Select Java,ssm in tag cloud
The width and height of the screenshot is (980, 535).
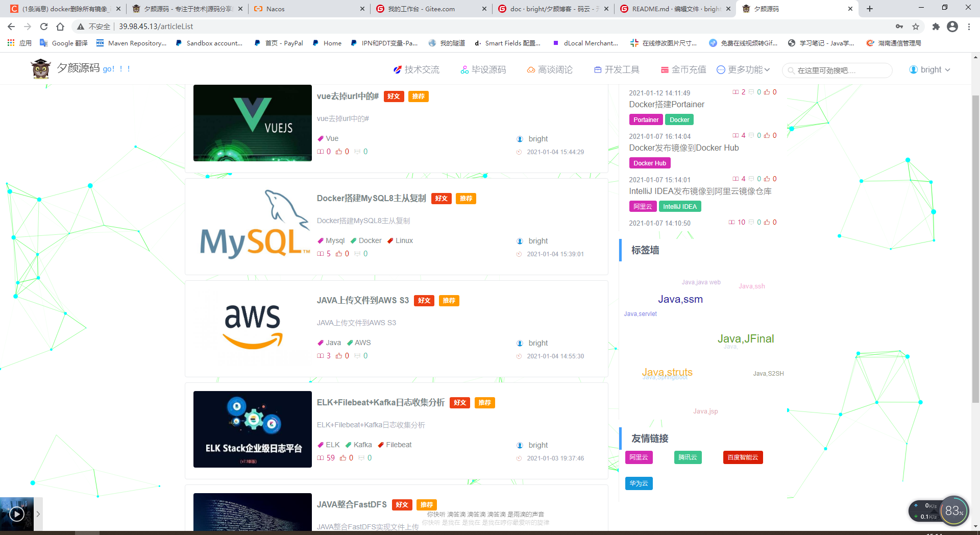point(680,299)
